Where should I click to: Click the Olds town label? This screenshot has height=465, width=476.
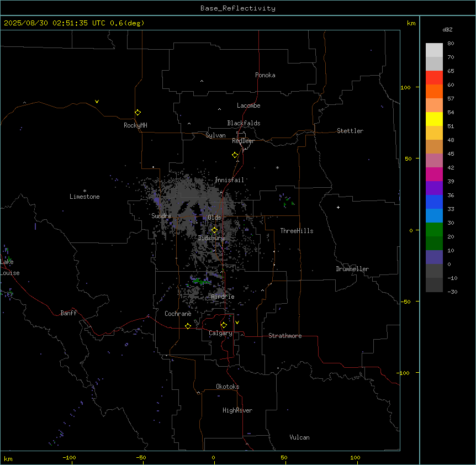214,218
